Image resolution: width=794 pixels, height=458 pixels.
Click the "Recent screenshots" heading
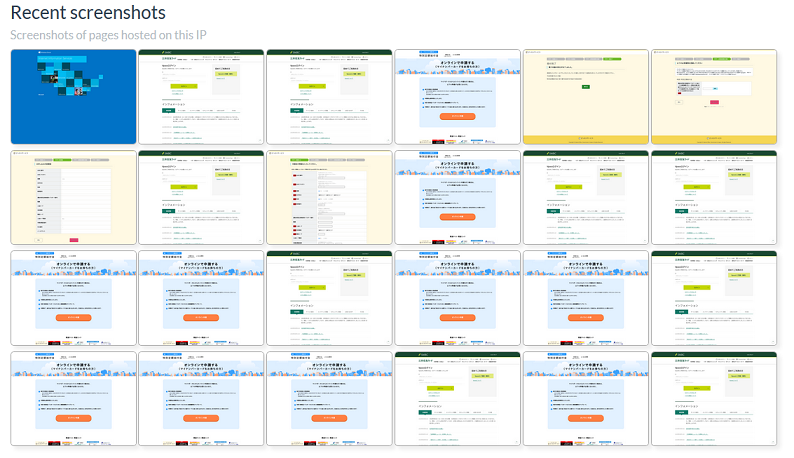(x=88, y=13)
